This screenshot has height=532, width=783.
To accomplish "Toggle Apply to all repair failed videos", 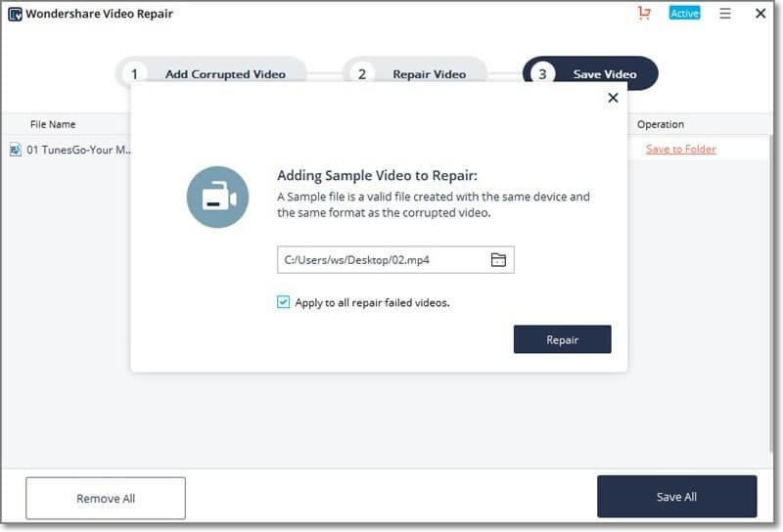I will (284, 303).
